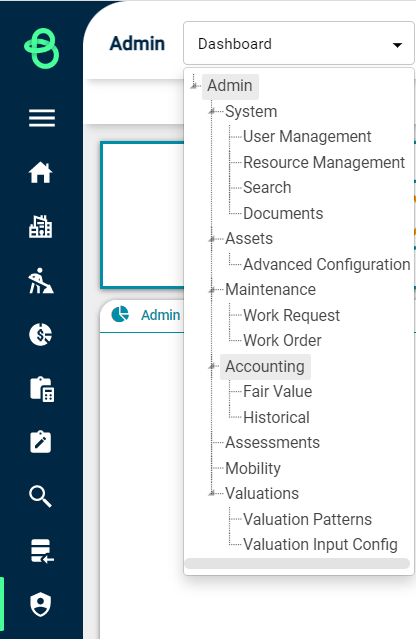Open the Assets buildings icon

(x=40, y=226)
